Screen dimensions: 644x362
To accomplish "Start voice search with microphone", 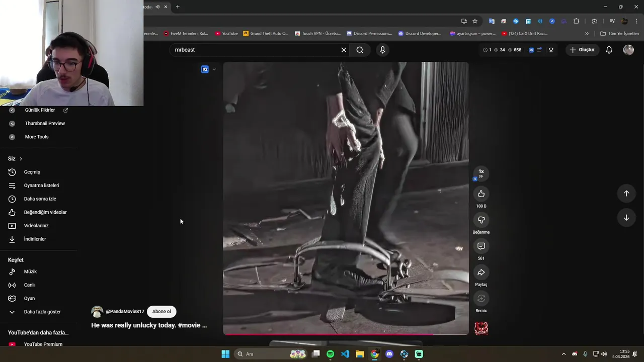I will 382,50.
